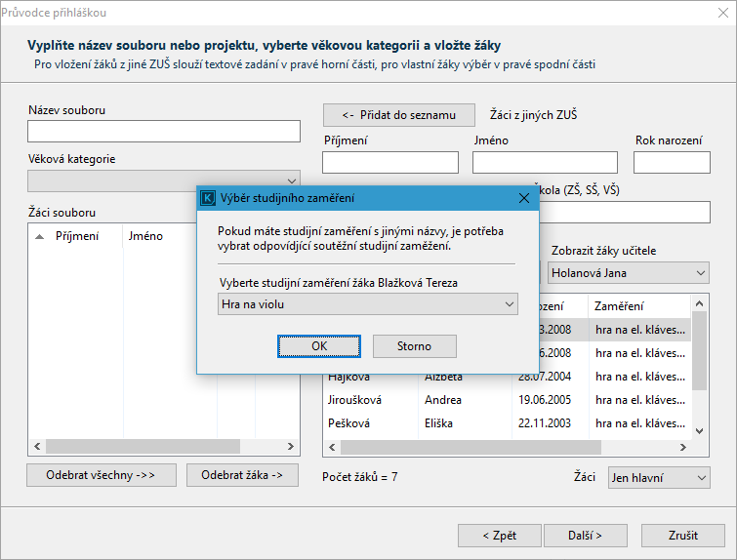Click the Přidat do seznamu button
The image size is (737, 560).
tap(398, 115)
